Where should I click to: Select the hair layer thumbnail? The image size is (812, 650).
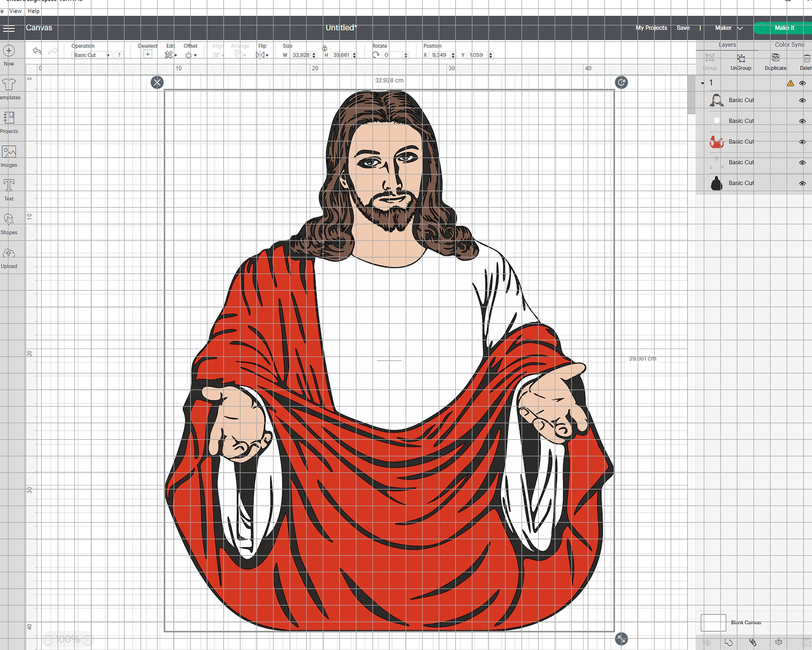[x=716, y=100]
